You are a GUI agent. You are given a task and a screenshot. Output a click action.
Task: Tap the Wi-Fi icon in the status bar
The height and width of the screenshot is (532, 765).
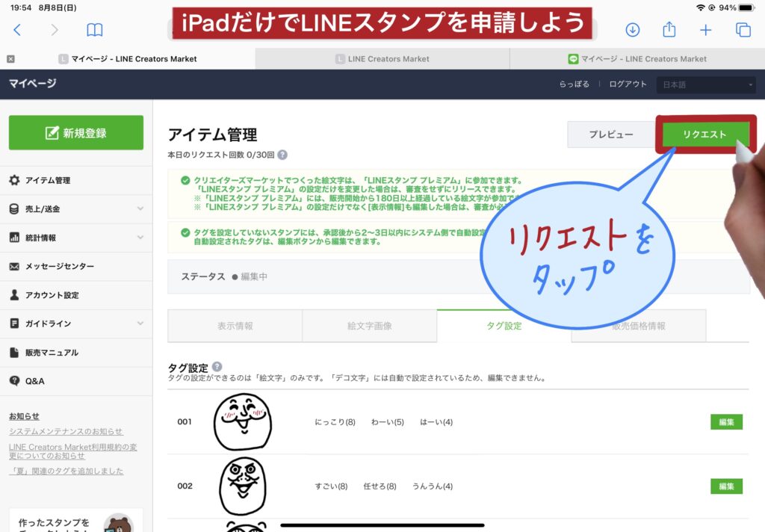701,7
